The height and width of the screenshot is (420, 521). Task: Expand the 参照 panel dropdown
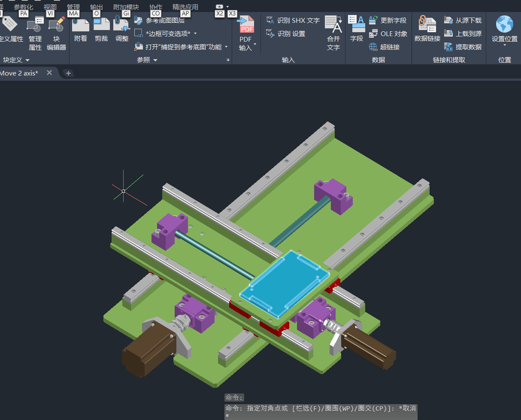click(x=155, y=60)
